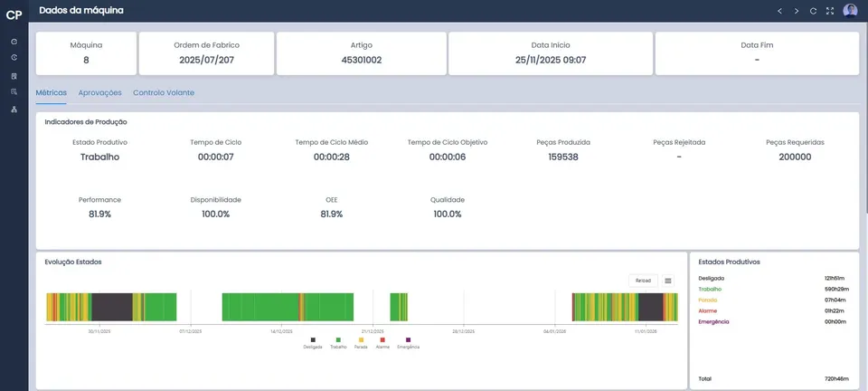
Task: Click the Evolução Estados panel heading
Action: point(73,262)
